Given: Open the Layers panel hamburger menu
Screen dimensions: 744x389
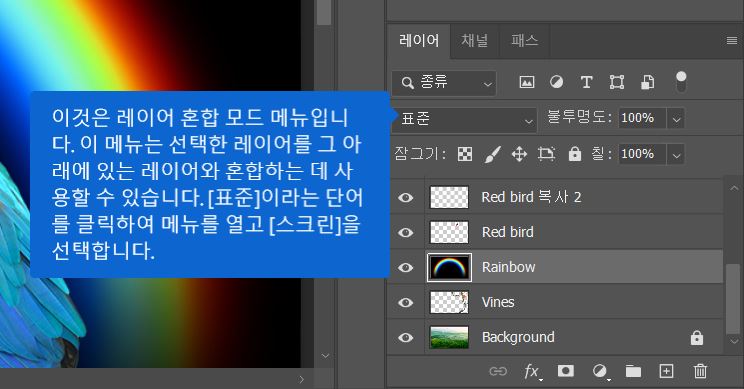Looking at the screenshot, I should (x=732, y=41).
